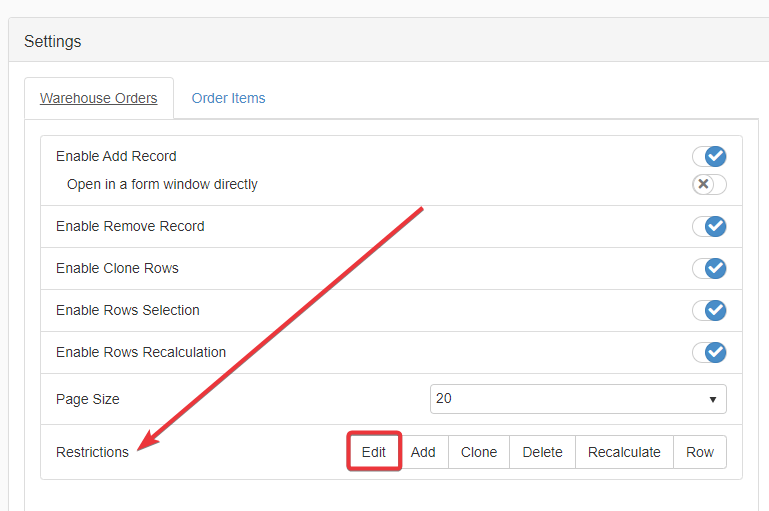Disable the Enable Add Record toggle

pos(709,156)
